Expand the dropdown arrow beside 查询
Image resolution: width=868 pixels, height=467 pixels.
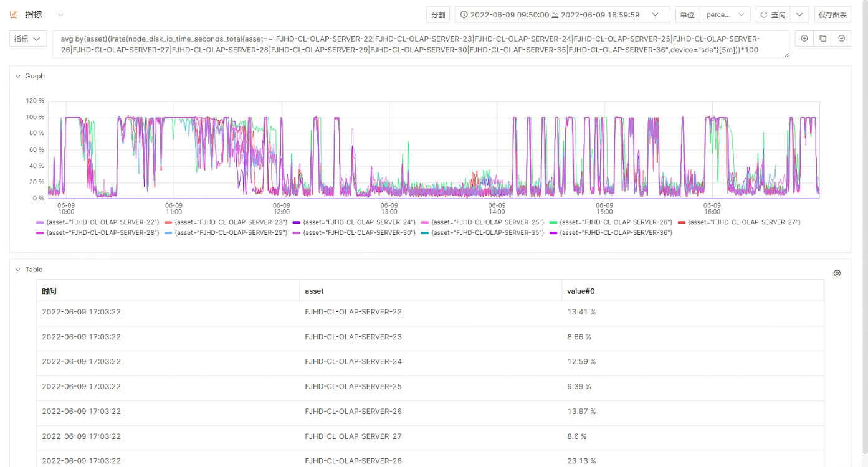pyautogui.click(x=799, y=14)
